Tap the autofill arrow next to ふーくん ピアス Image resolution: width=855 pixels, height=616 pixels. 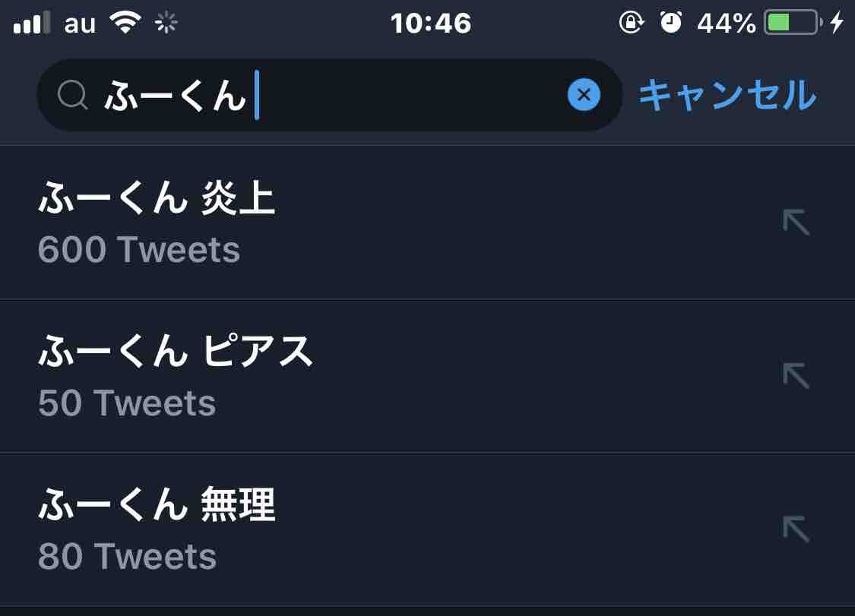pos(796,375)
